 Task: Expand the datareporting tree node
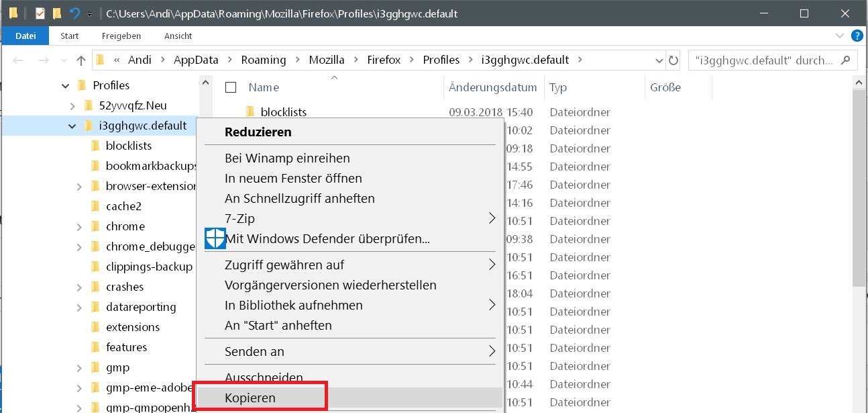pyautogui.click(x=78, y=307)
